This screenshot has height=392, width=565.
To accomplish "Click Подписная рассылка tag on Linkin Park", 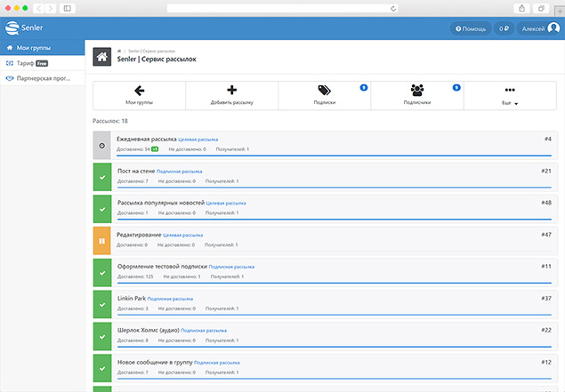I will tap(170, 299).
